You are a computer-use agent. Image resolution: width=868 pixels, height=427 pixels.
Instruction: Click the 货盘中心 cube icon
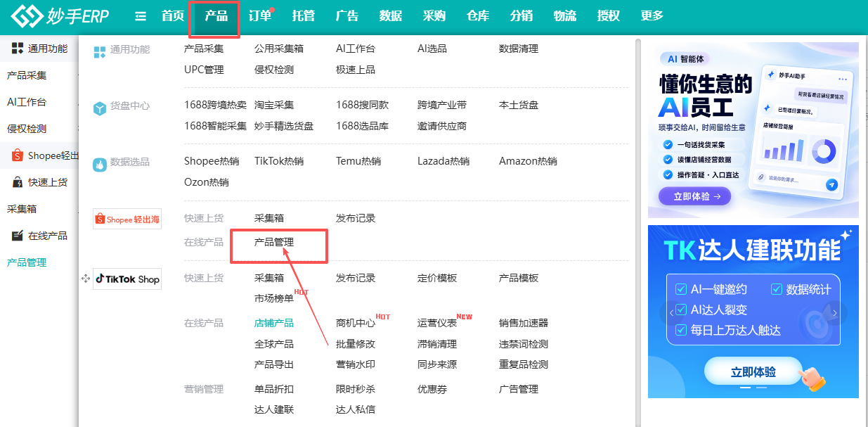[99, 107]
